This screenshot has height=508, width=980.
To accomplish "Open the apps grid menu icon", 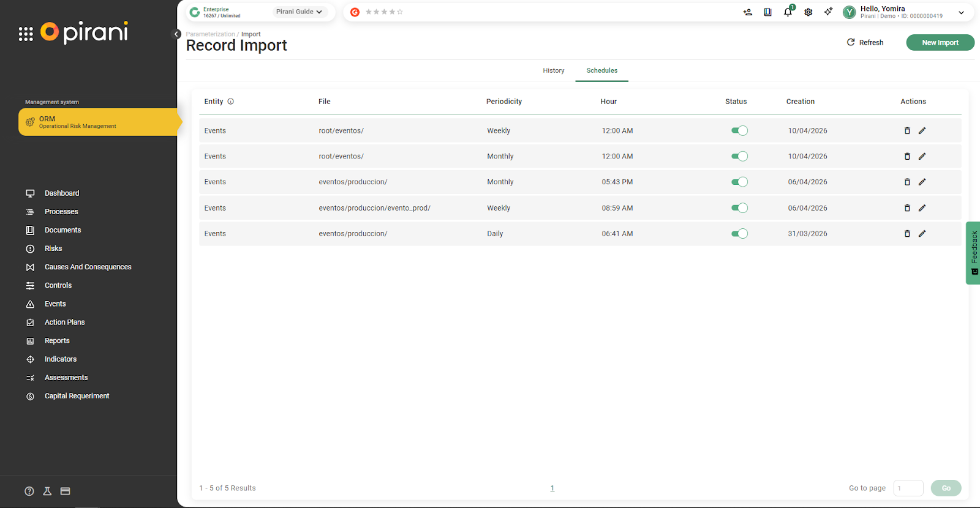I will pos(26,34).
